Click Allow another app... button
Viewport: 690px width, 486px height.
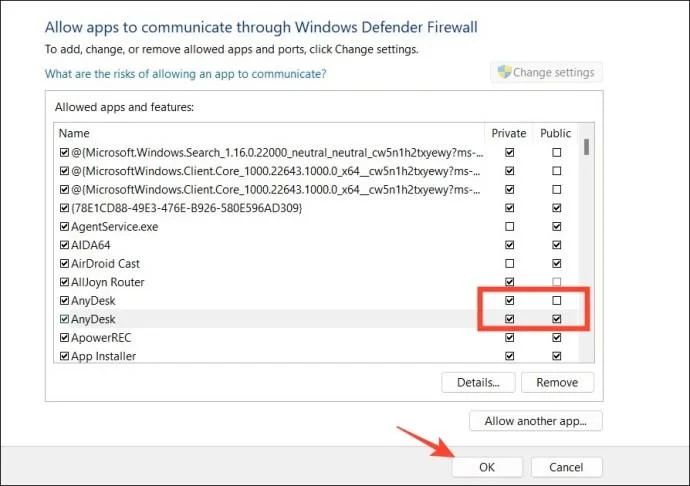(x=536, y=421)
